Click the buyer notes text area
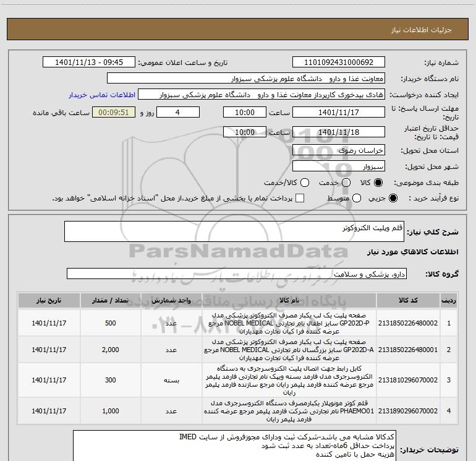The height and width of the screenshot is (461, 476). click(235, 446)
